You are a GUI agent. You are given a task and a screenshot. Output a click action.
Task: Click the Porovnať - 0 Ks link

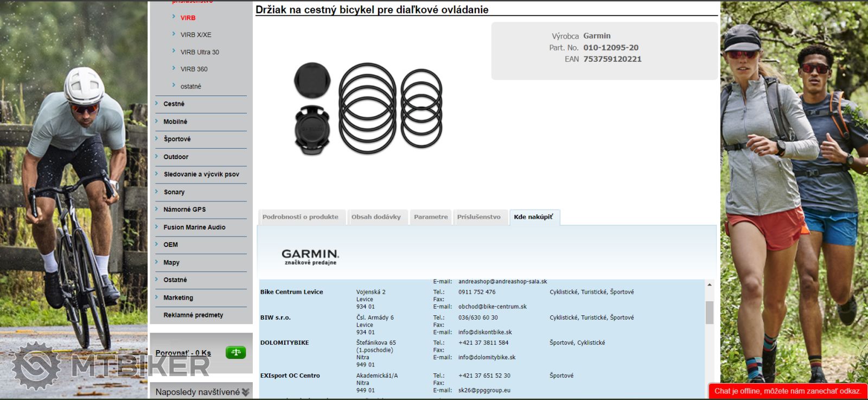click(x=183, y=353)
